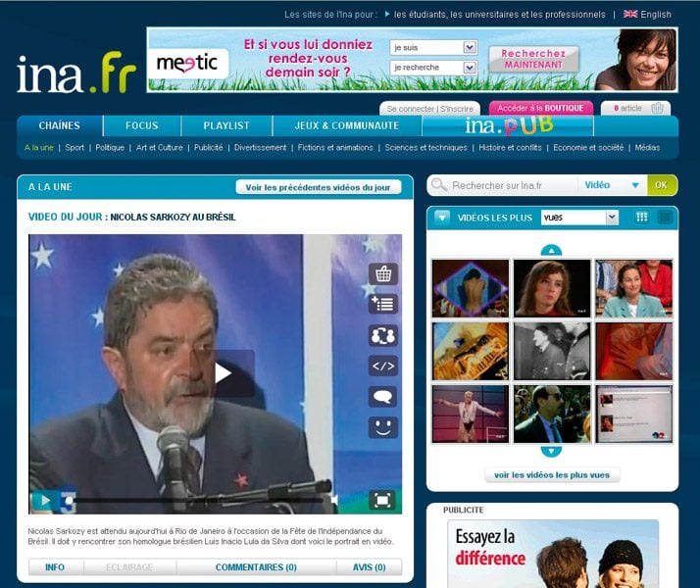Click the add-to-playlist icon on video
The height and width of the screenshot is (588, 700).
pyautogui.click(x=382, y=305)
